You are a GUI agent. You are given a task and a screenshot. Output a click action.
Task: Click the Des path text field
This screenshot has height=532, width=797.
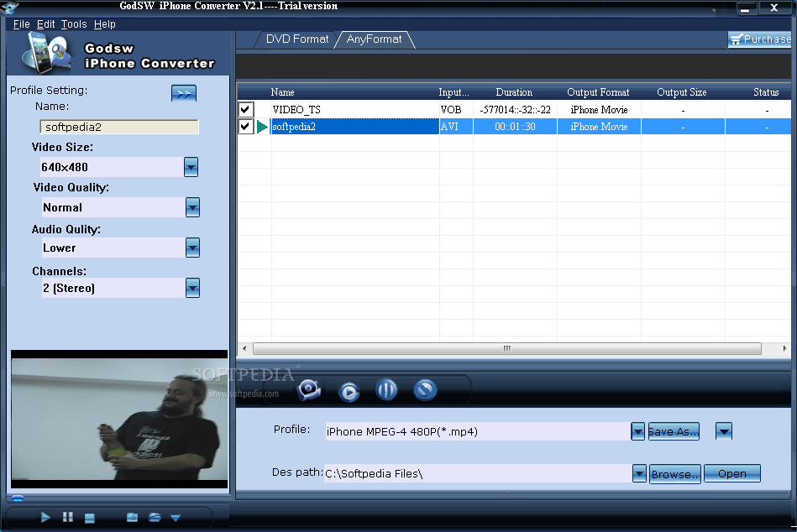pos(477,473)
